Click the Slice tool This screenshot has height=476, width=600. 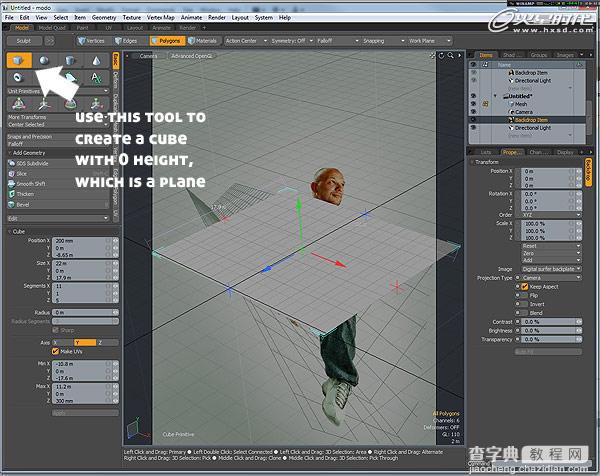click(58, 174)
